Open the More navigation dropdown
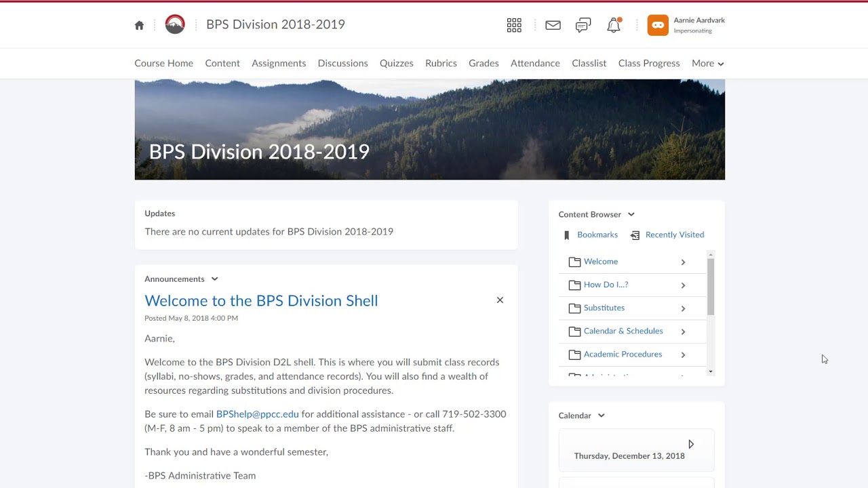 [x=708, y=63]
